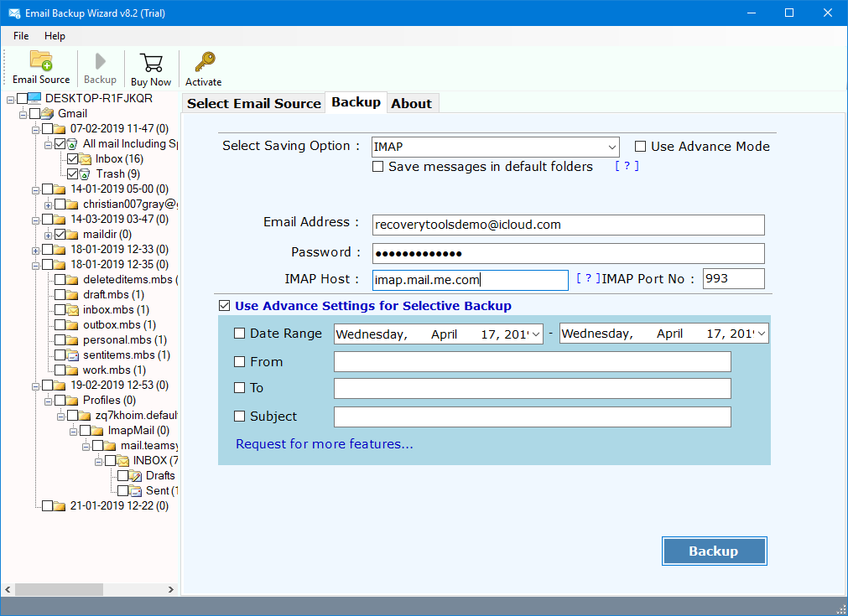Viewport: 848px width, 616px height.
Task: Expand the christian007gray account node
Action: [x=48, y=205]
